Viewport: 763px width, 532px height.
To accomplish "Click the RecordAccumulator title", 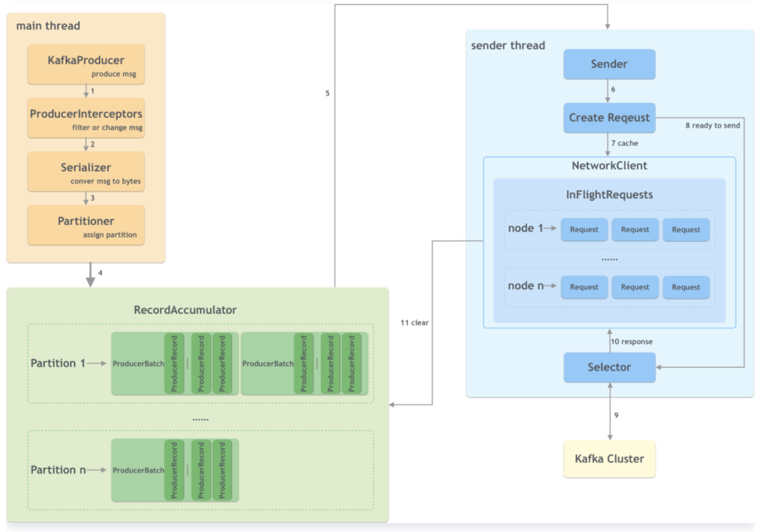I will point(185,310).
